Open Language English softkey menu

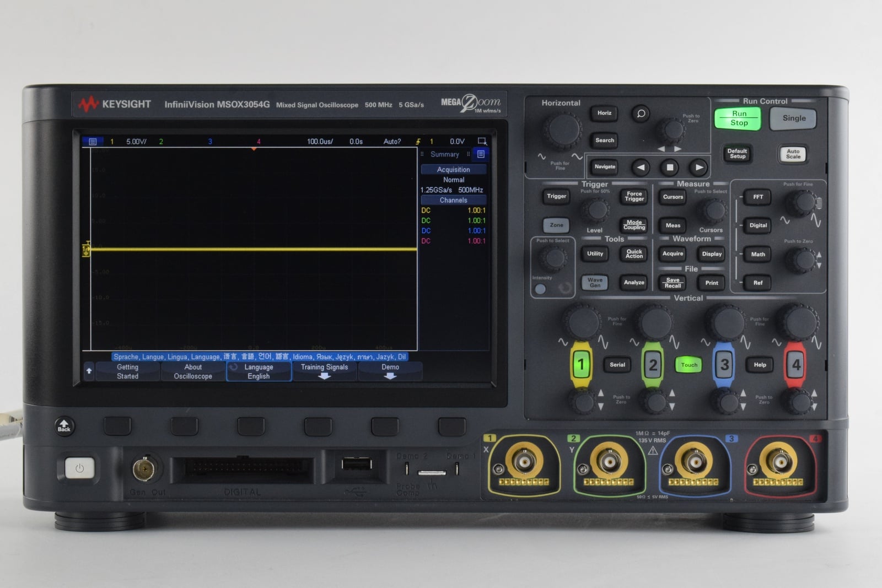point(259,371)
